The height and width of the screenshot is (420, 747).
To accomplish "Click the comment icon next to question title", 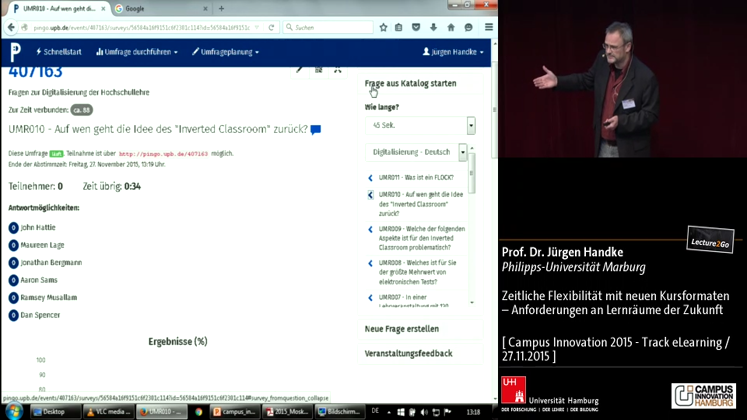I will (x=316, y=130).
